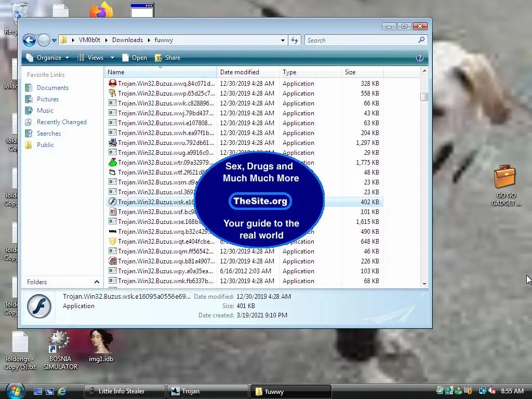Sort by the Size column header
The height and width of the screenshot is (399, 532).
[362, 72]
